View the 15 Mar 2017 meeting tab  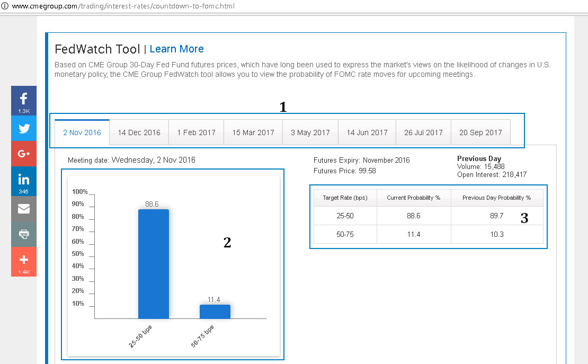pyautogui.click(x=253, y=132)
